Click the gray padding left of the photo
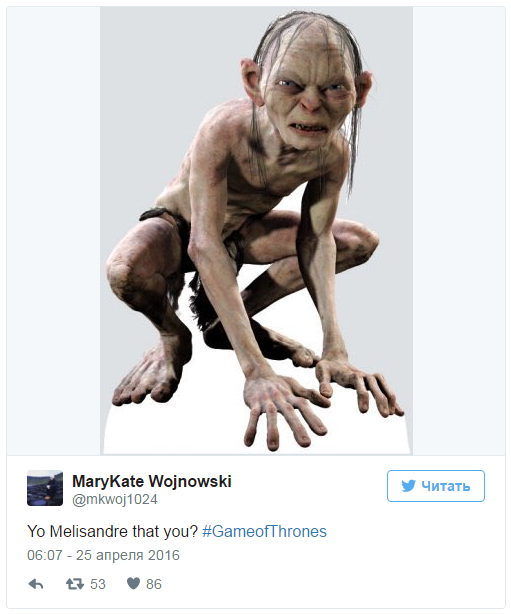Viewport: 511px width, 614px height. point(53,231)
